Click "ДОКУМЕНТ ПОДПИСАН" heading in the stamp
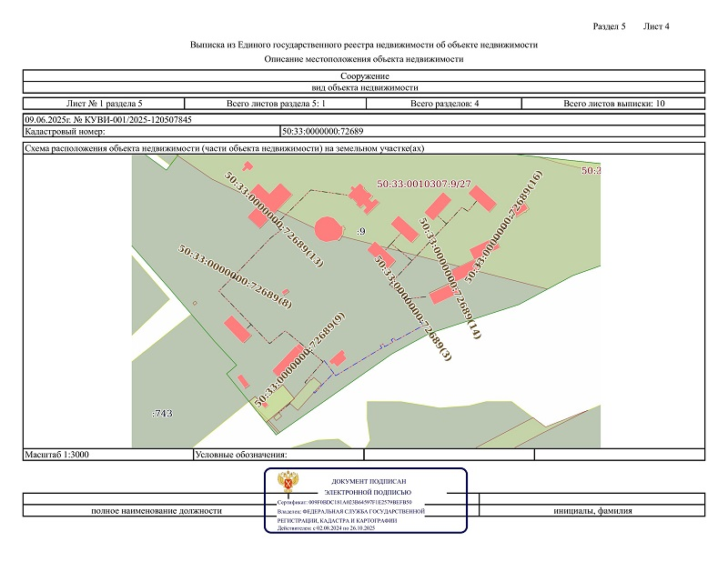The width and height of the screenshot is (728, 562). point(369,480)
